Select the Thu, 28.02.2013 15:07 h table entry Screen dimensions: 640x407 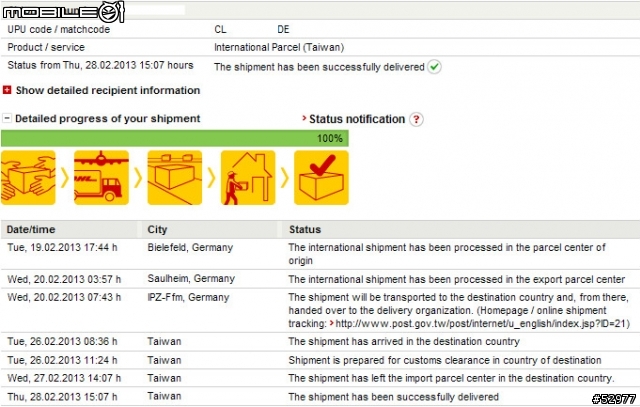point(62,396)
